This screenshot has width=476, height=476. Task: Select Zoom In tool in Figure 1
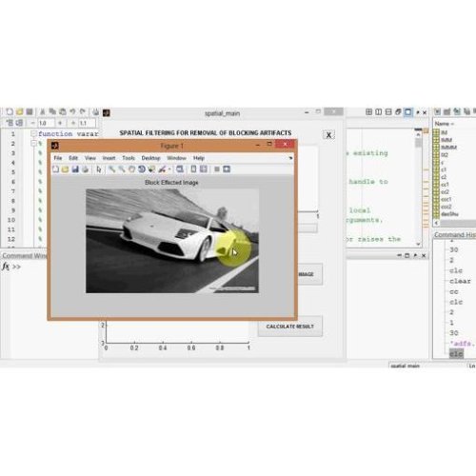click(111, 169)
